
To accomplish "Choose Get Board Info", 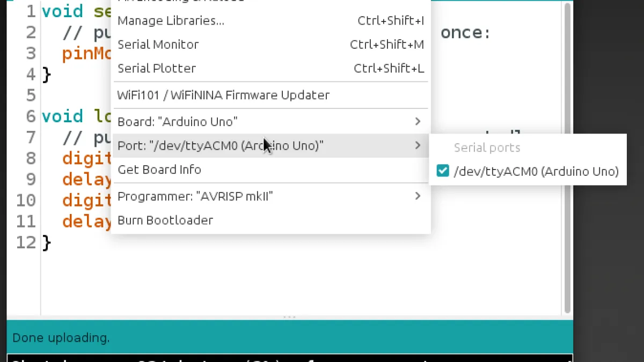I will (270, 169).
